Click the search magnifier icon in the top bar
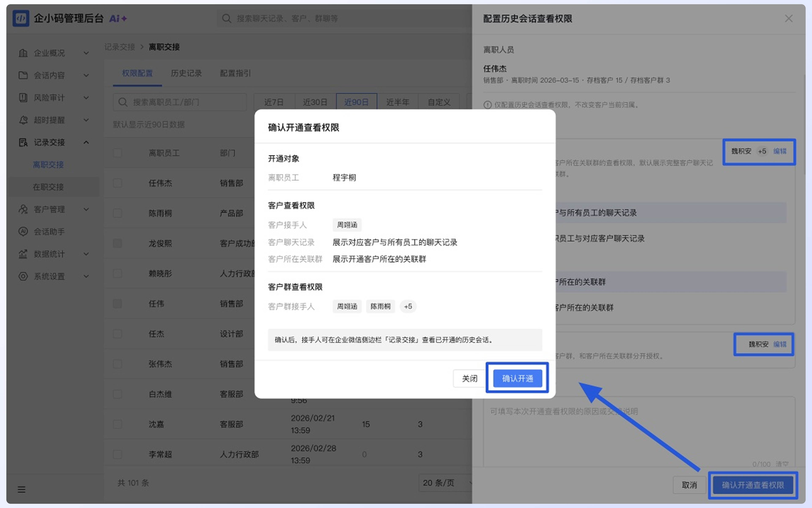Image resolution: width=812 pixels, height=508 pixels. click(x=227, y=18)
